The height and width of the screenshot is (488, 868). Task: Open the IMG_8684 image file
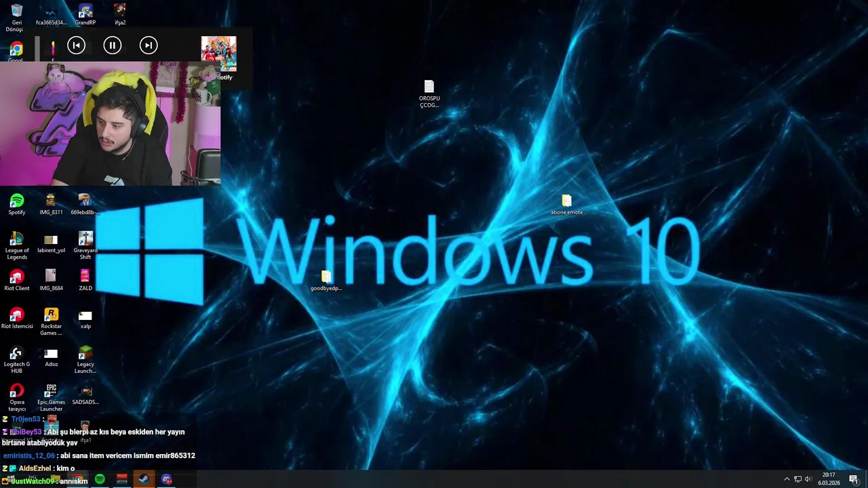[x=51, y=281]
